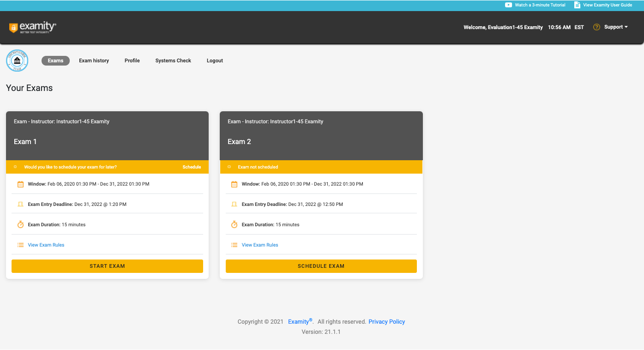
Task: View Exam Rules for Exam 1
Action: [46, 245]
